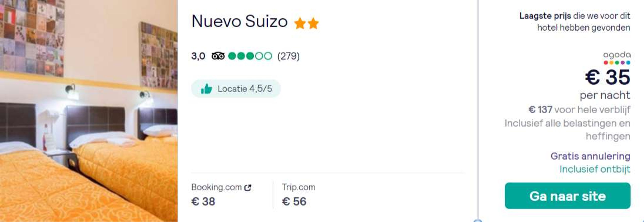644x222 pixels.
Task: Open the Trip.com price offer
Action: coord(299,195)
